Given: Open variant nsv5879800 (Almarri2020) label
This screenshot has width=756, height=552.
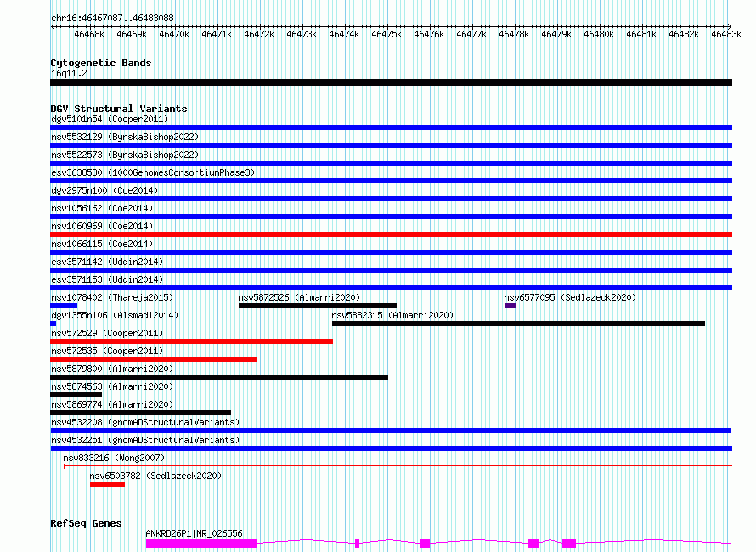Looking at the screenshot, I should tap(112, 369).
